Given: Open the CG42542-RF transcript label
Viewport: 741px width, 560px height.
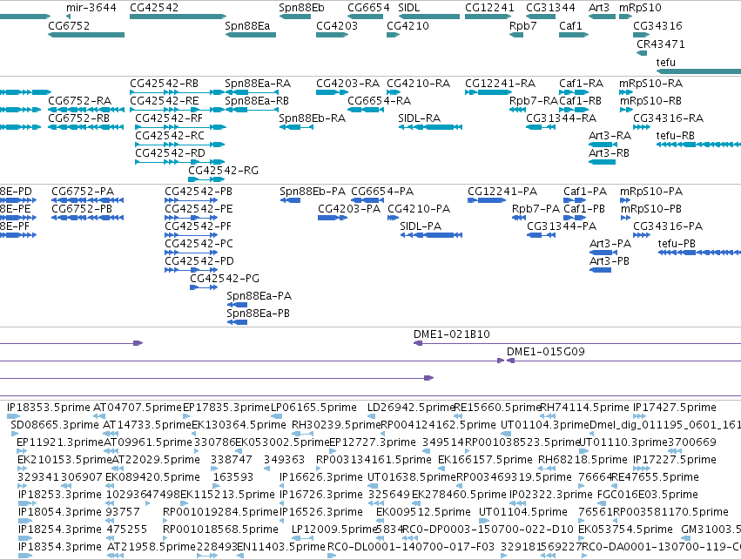Looking at the screenshot, I should (x=169, y=118).
